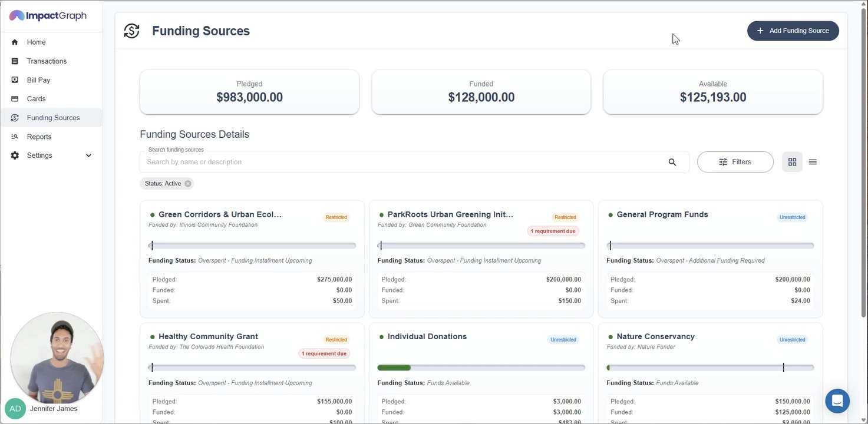Open the chat support bubble
This screenshot has height=424, width=868.
pyautogui.click(x=837, y=401)
